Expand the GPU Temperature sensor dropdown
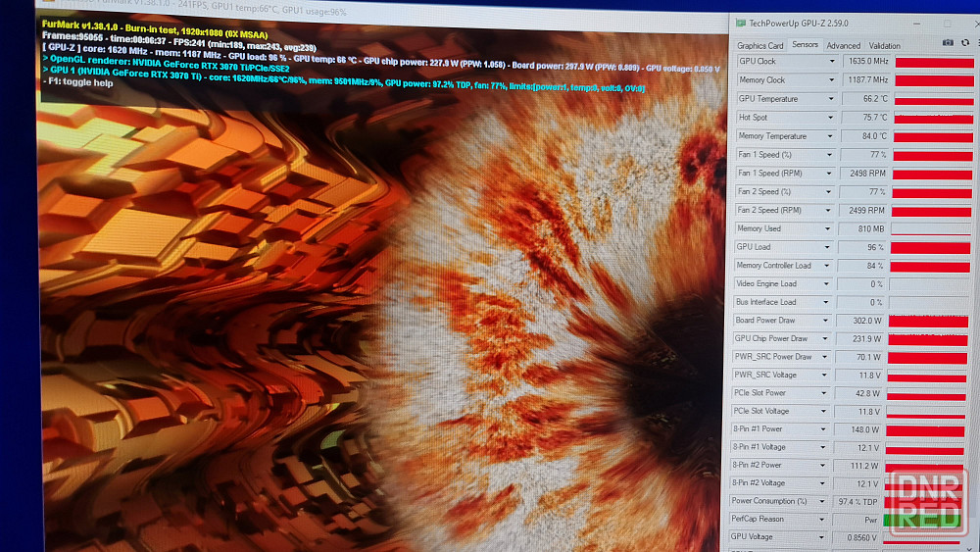 tap(831, 99)
